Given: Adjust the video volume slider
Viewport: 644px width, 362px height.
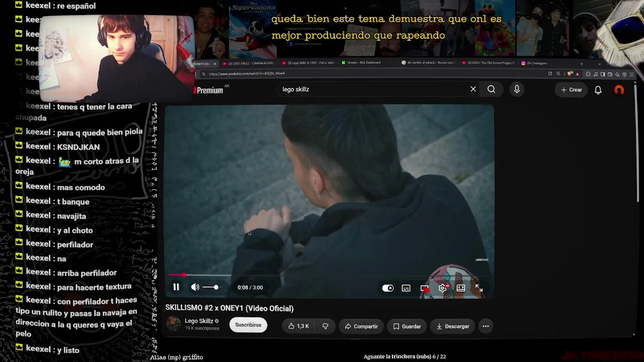Looking at the screenshot, I should (211, 287).
